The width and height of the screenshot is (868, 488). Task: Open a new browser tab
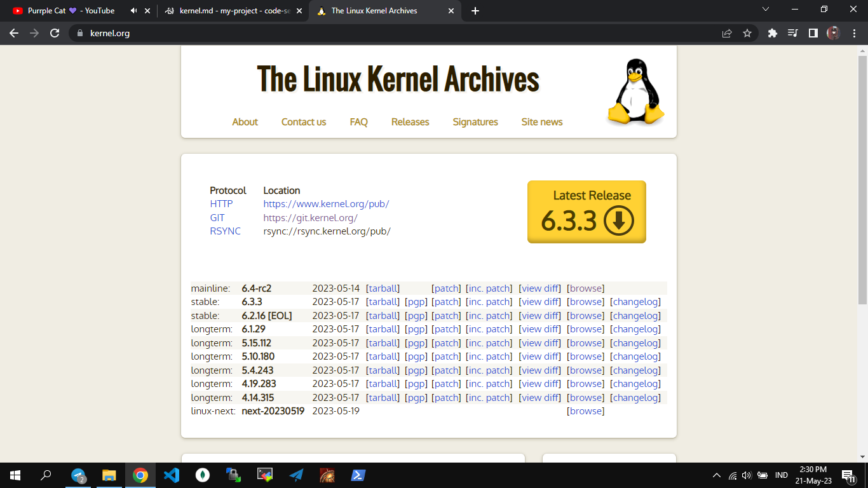coord(475,11)
